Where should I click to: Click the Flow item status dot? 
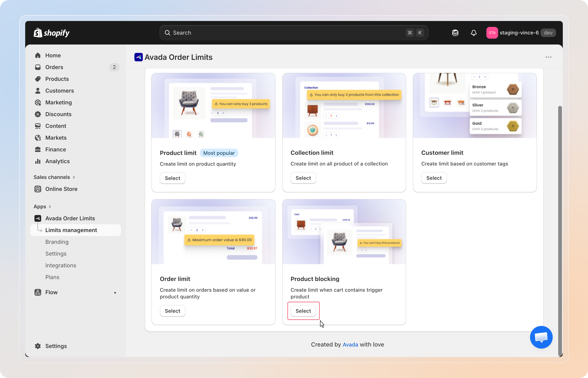(x=115, y=292)
